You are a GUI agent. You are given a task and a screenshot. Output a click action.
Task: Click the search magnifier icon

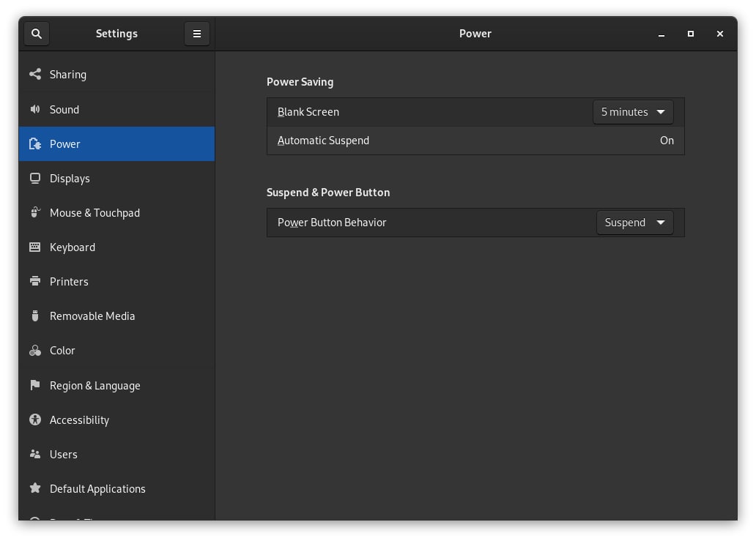[37, 34]
